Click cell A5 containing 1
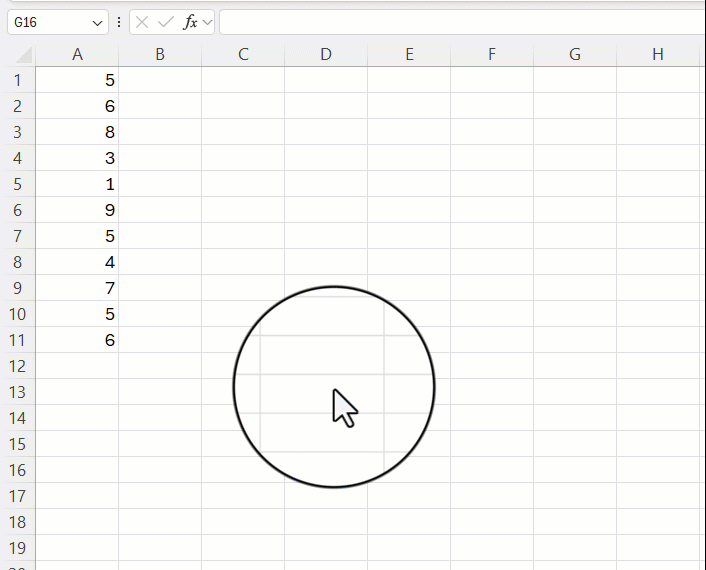This screenshot has width=706, height=570. (77, 184)
